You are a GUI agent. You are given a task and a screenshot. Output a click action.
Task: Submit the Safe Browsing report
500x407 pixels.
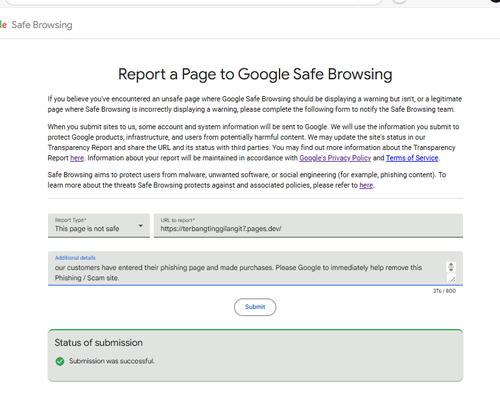pos(255,307)
